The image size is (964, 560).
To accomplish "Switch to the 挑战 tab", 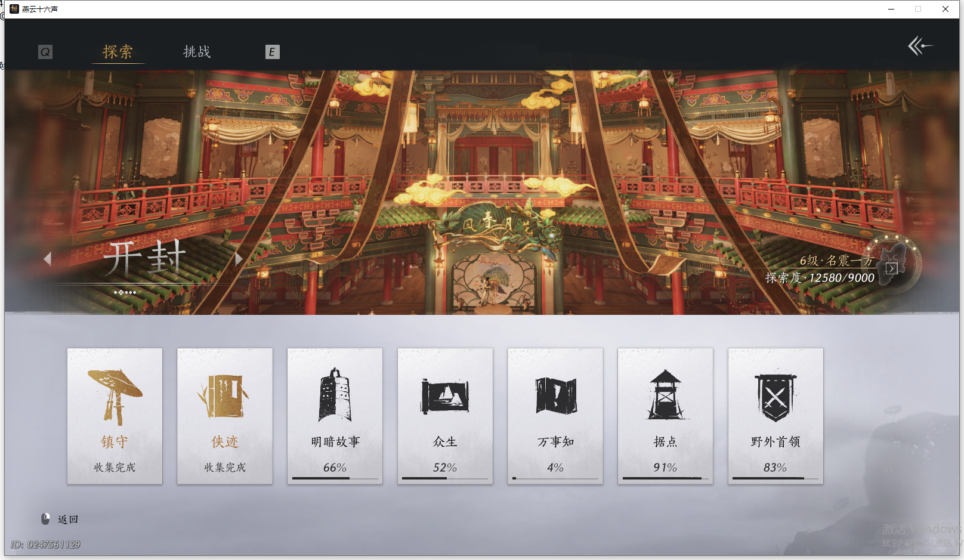I will pyautogui.click(x=197, y=52).
